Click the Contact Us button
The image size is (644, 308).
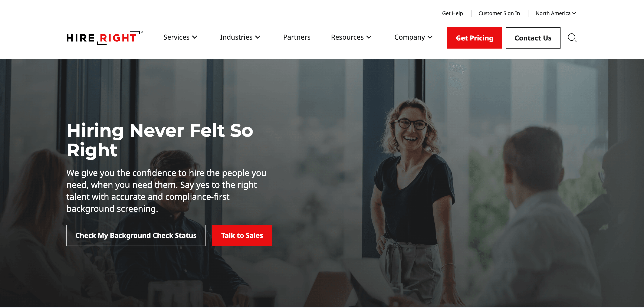pos(533,38)
